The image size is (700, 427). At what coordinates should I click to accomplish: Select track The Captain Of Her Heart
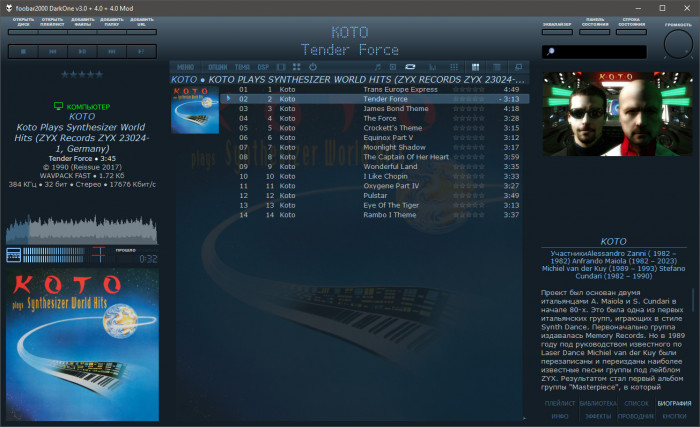[x=374, y=157]
